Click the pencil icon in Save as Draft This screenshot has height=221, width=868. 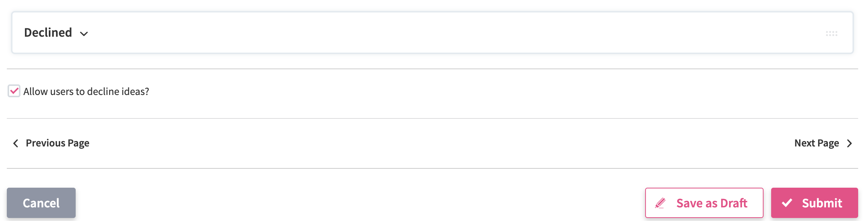(x=660, y=203)
